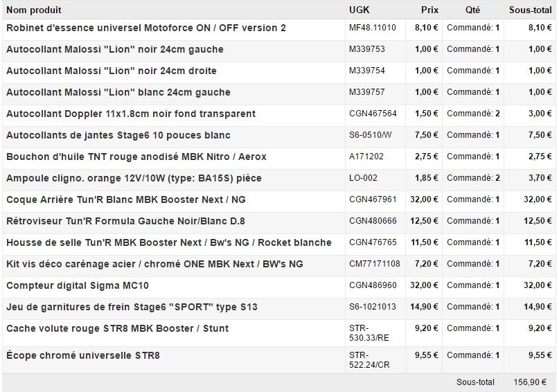
Task: Select Autocollant Malossi "Lion" blanc 24cm gauche
Action: [118, 92]
